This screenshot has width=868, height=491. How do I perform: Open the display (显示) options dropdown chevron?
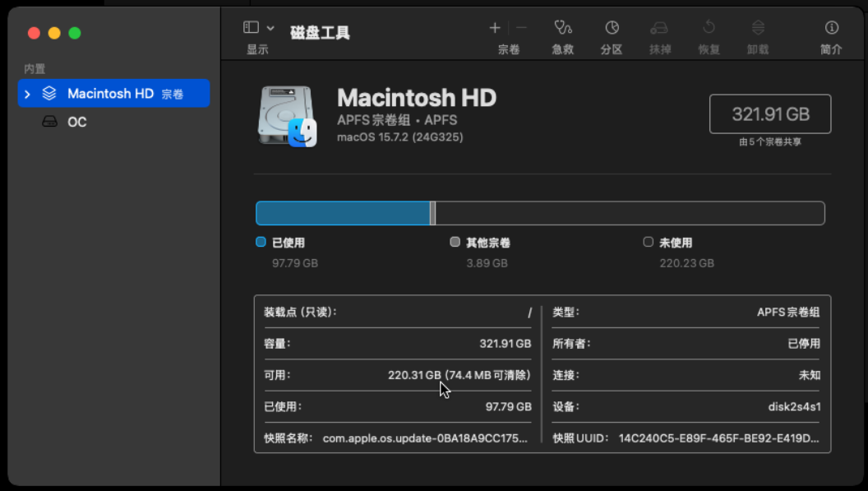270,28
